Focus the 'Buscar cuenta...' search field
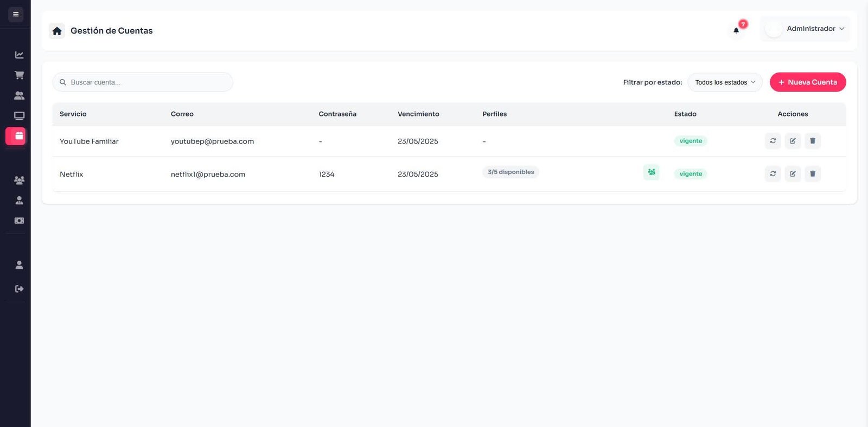The height and width of the screenshot is (427, 868). [143, 82]
